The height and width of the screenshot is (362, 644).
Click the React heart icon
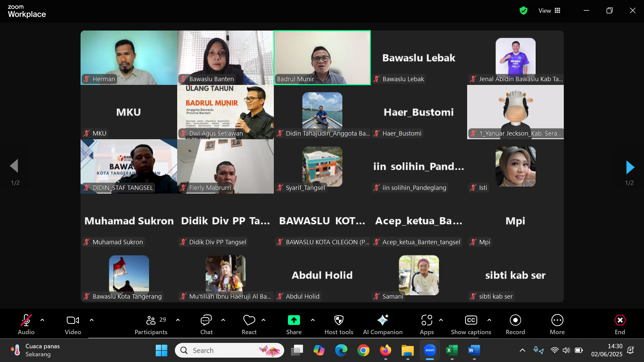tap(249, 324)
